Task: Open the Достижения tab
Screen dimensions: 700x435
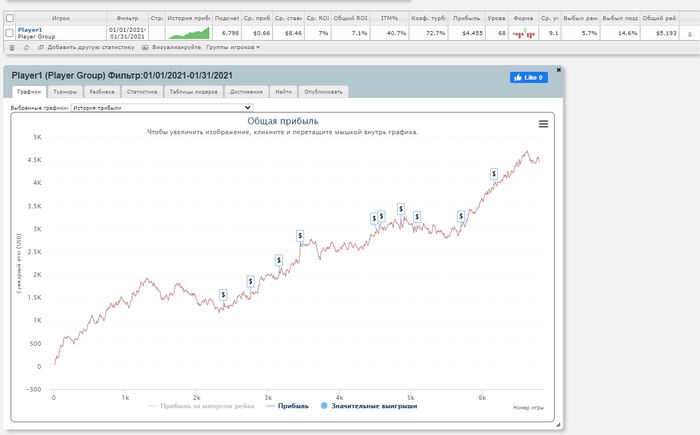Action: click(x=246, y=92)
